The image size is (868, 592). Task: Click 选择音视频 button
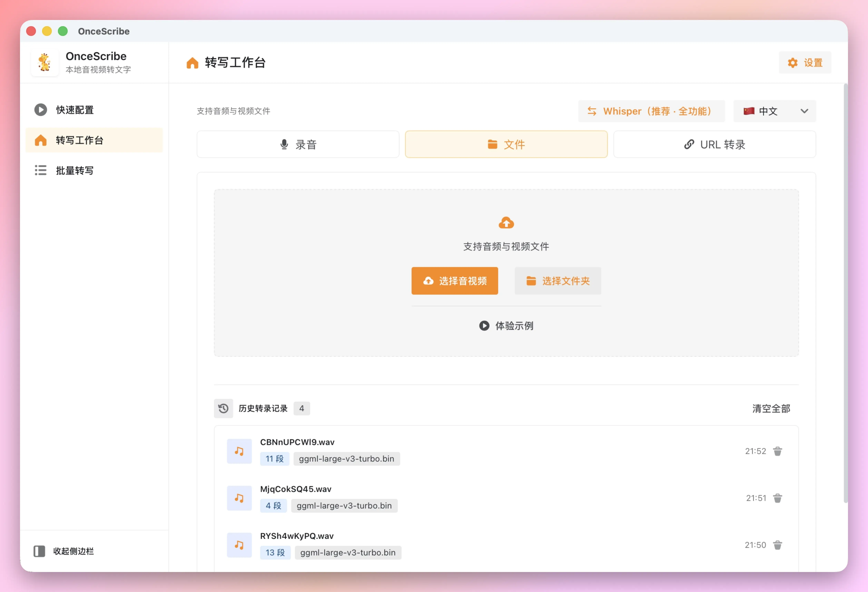[455, 281]
